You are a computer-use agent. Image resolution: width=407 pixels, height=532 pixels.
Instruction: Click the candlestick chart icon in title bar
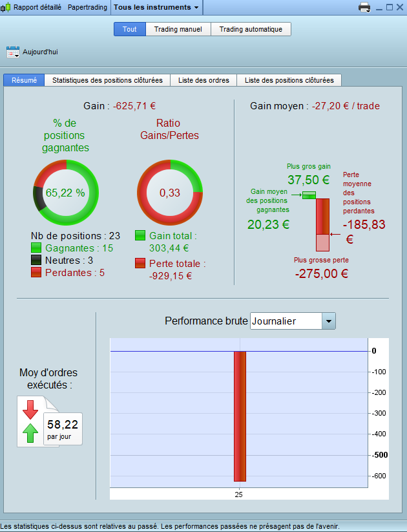point(5,7)
